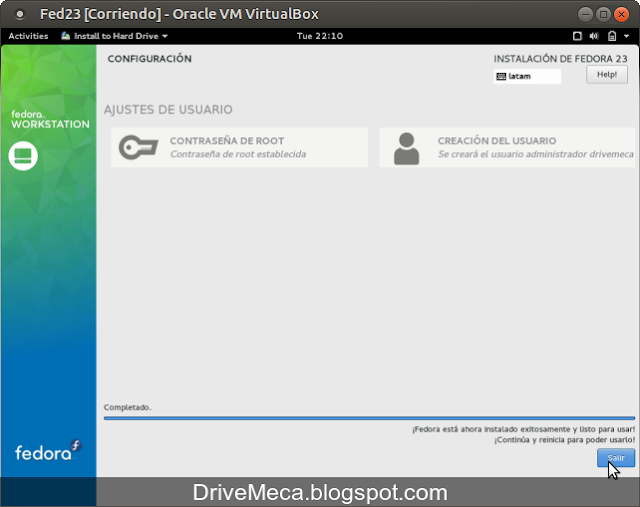Maximize the VirtualBox window
The width and height of the screenshot is (640, 507).
(603, 15)
